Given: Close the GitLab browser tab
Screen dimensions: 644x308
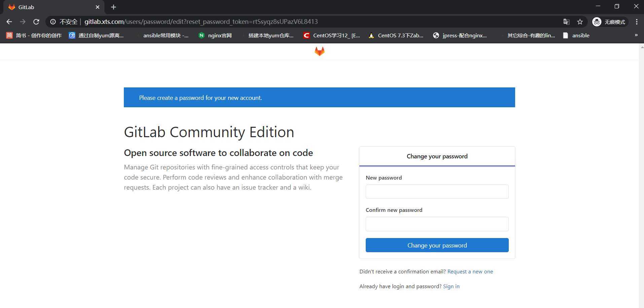Looking at the screenshot, I should tap(97, 7).
